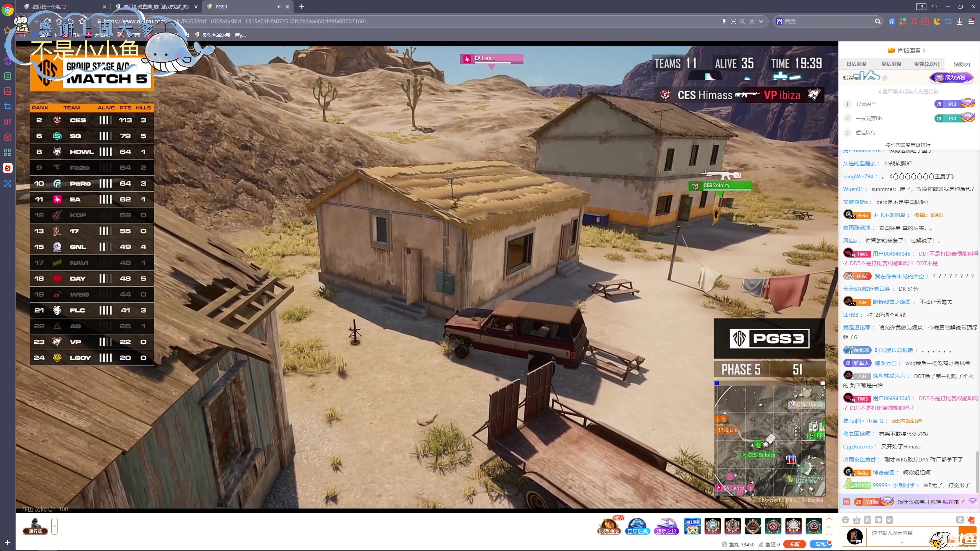Viewport: 980px width, 551px height.
Task: Click the GIF recorder sidebar icon
Action: coord(8,122)
